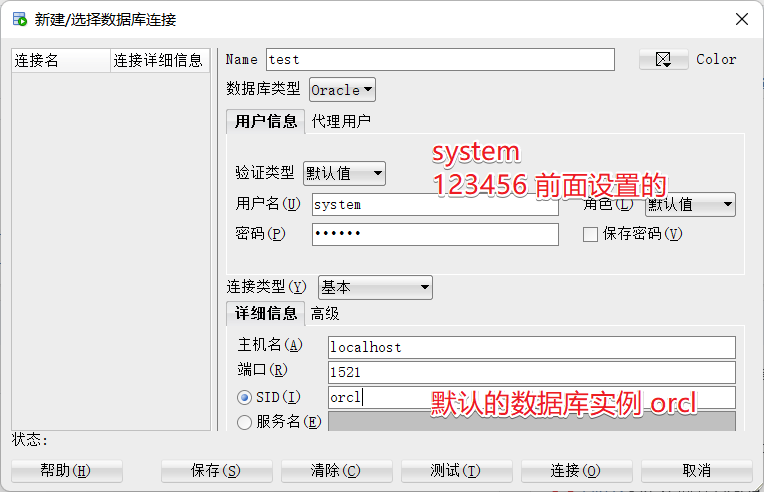Click the 连接 connect button

point(576,471)
